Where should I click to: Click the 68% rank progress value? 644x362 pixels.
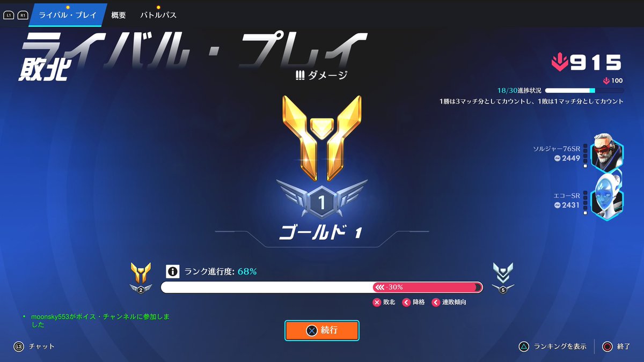click(247, 271)
